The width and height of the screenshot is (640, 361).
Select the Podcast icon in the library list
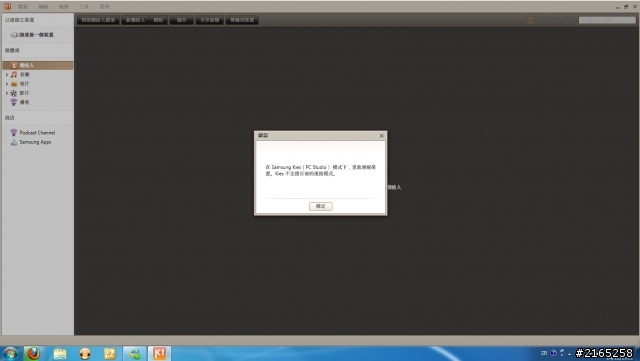point(14,102)
